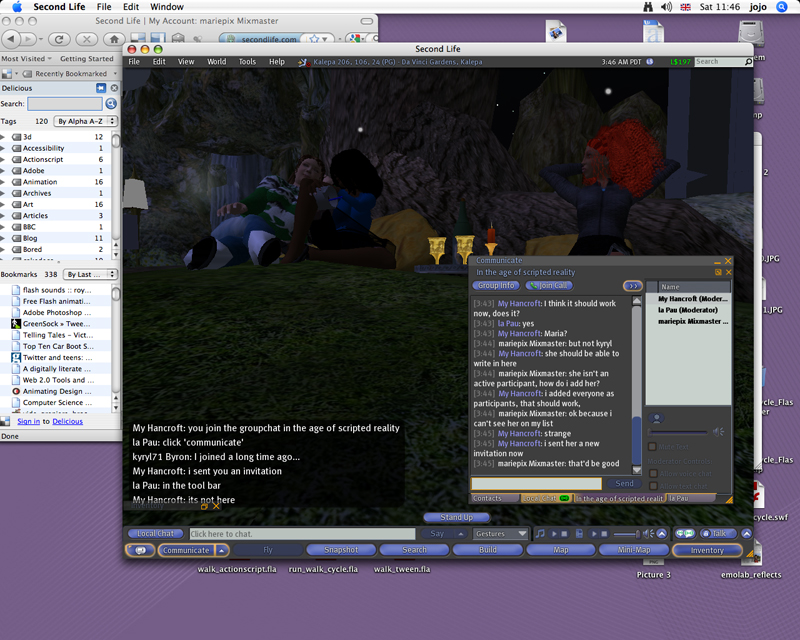Toggle the Allow voice chat checkbox
Screen dimensions: 800x640
[x=653, y=473]
